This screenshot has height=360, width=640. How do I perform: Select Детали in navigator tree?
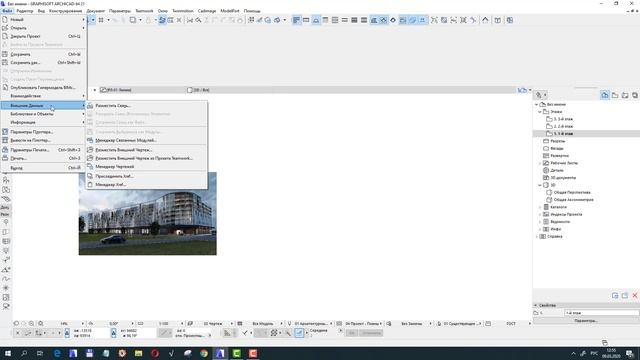pos(557,171)
